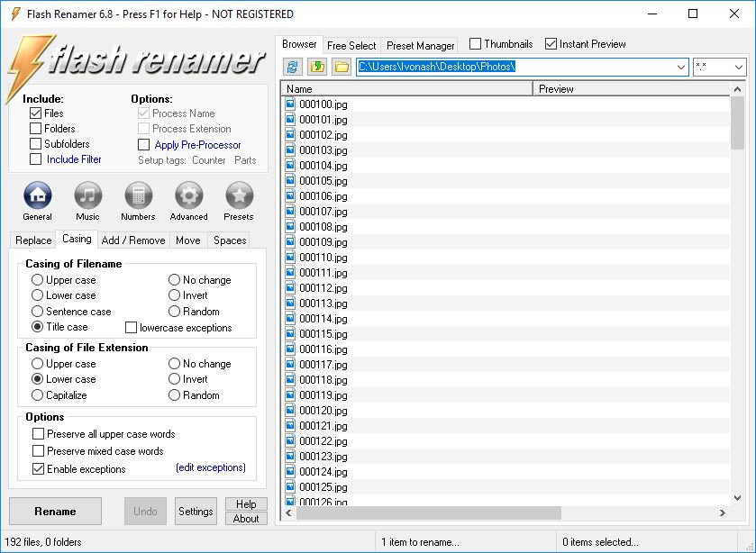Open the Preset Manager tab
This screenshot has height=553, width=756.
tap(421, 45)
